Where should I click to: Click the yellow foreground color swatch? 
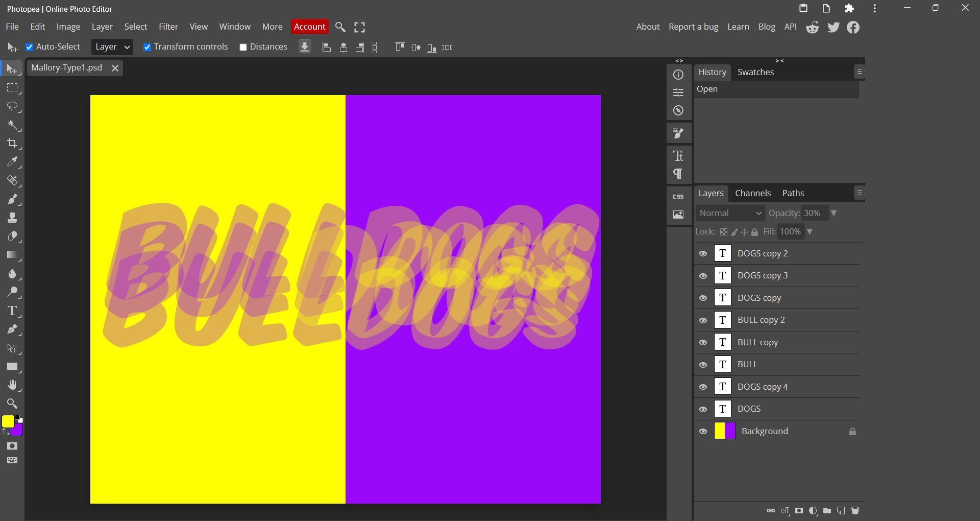[8, 421]
